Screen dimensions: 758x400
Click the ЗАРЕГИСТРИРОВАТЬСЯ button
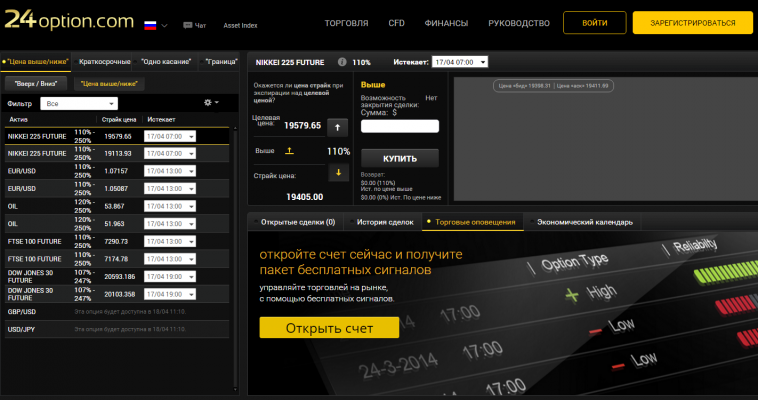(693, 23)
